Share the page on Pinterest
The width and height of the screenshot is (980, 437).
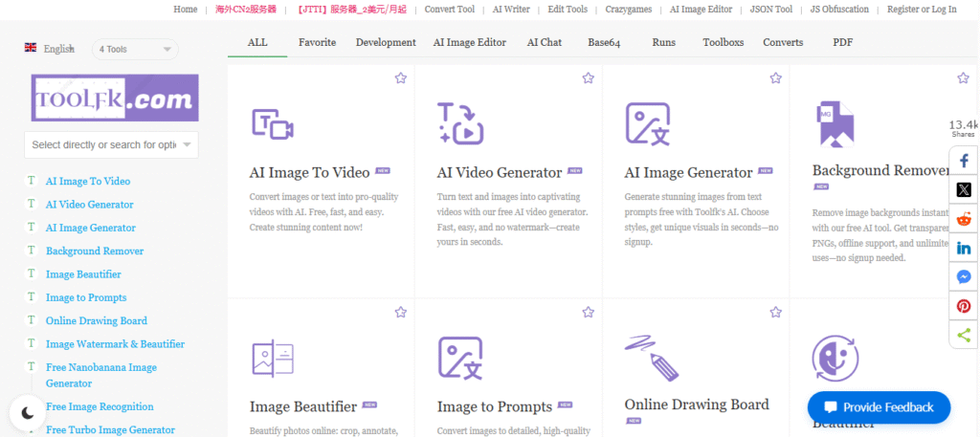[x=964, y=306]
